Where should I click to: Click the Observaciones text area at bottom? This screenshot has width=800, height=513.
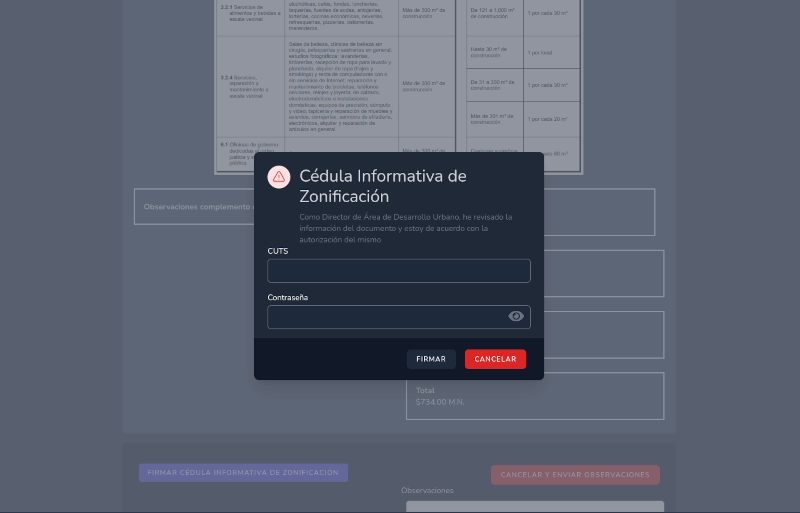click(x=534, y=506)
